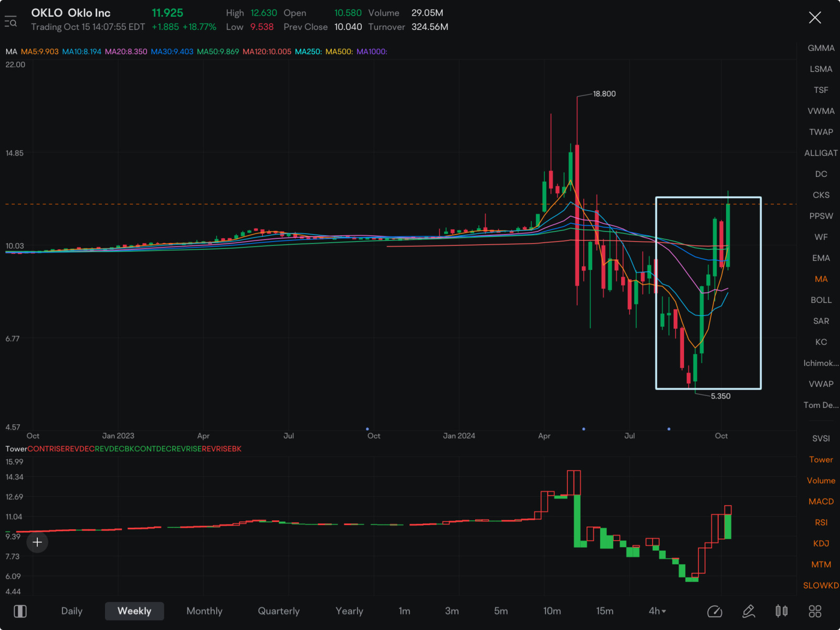This screenshot has width=840, height=630.
Task: Open the stock search list icon
Action: point(10,22)
